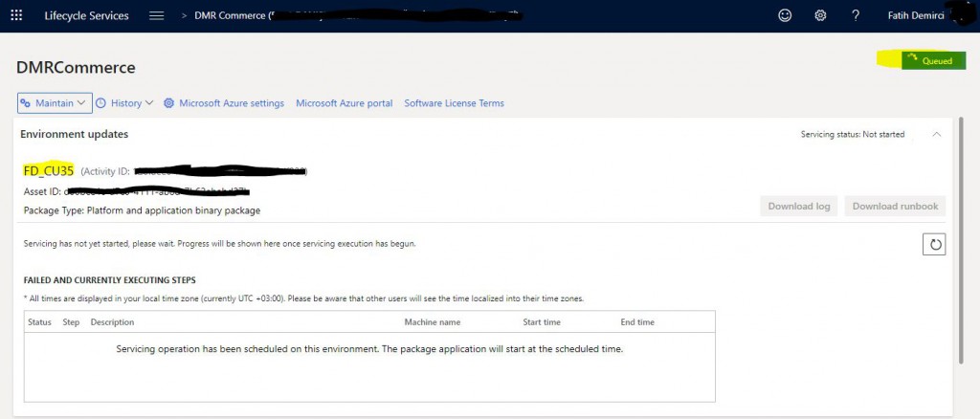Click the Status column header
The image size is (980, 419).
click(39, 322)
